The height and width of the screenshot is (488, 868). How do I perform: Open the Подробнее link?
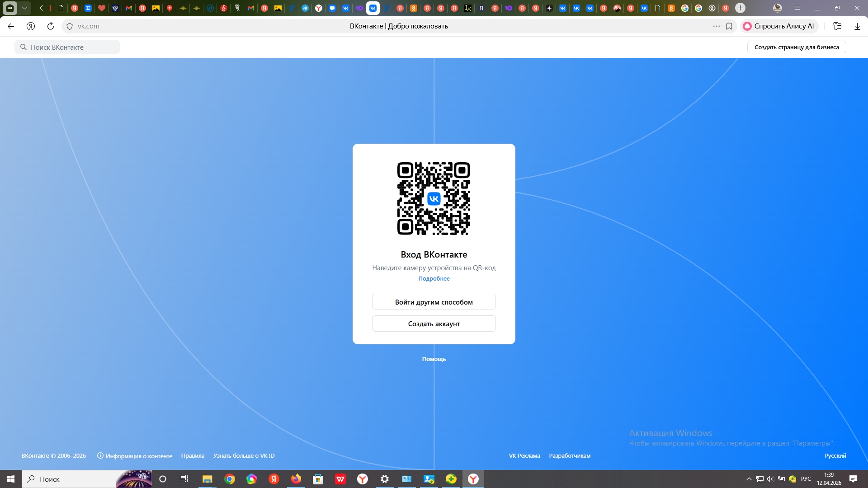point(434,278)
